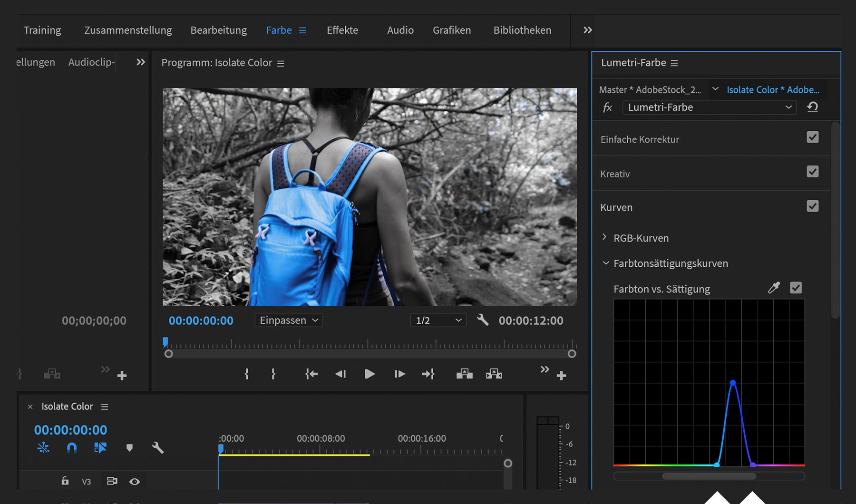The width and height of the screenshot is (856, 504).
Task: Click the eyedropper for Farbton vs. Sättigung
Action: (x=774, y=288)
